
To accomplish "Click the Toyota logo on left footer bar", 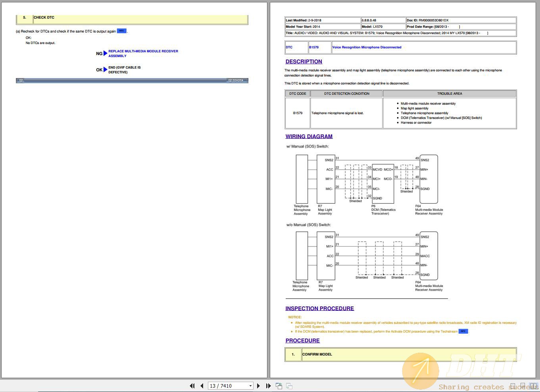I will [x=21, y=80].
